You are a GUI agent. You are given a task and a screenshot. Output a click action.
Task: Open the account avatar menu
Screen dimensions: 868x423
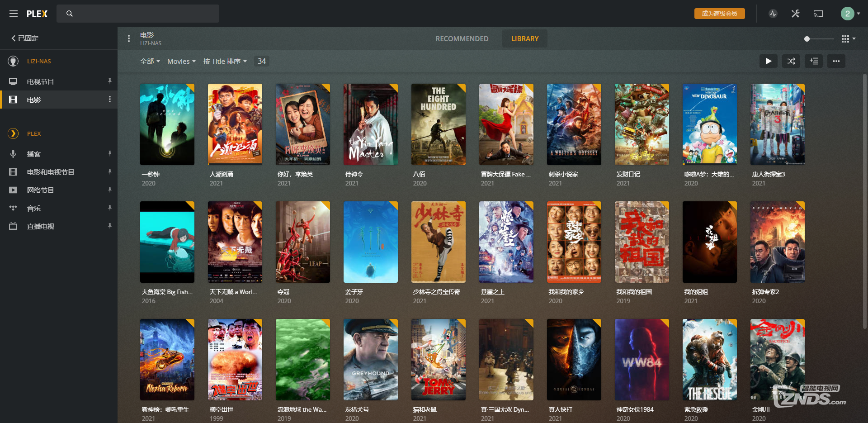pos(850,14)
